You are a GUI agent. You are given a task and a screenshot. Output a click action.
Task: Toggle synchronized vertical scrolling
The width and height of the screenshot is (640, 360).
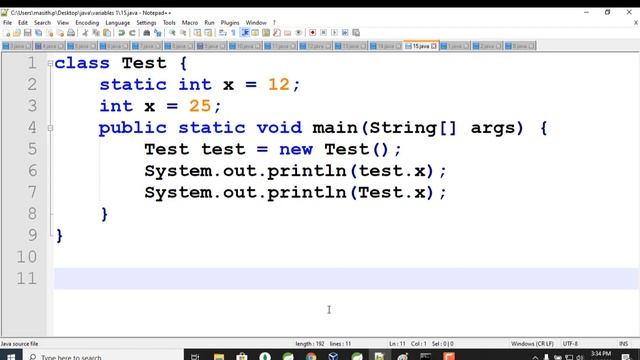click(197, 33)
